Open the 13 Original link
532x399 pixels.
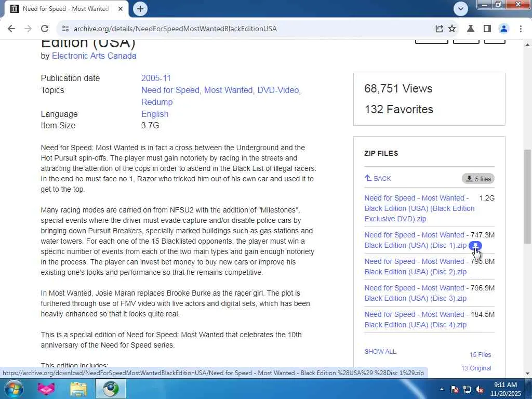[x=476, y=368]
